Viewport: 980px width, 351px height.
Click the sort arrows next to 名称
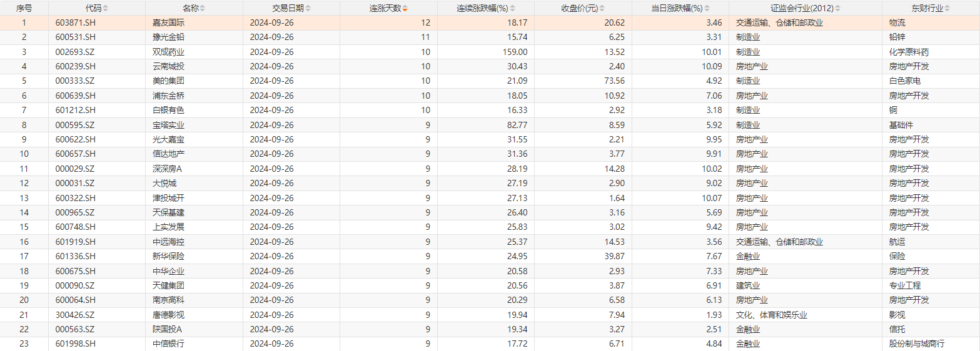pyautogui.click(x=202, y=9)
